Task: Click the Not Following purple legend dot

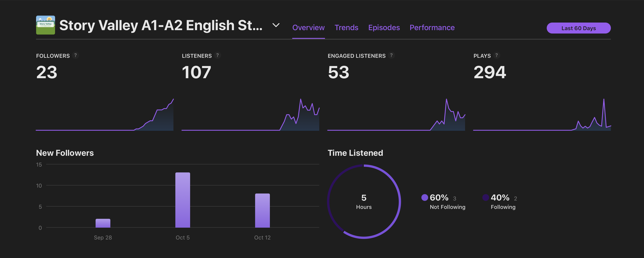Action: (425, 198)
